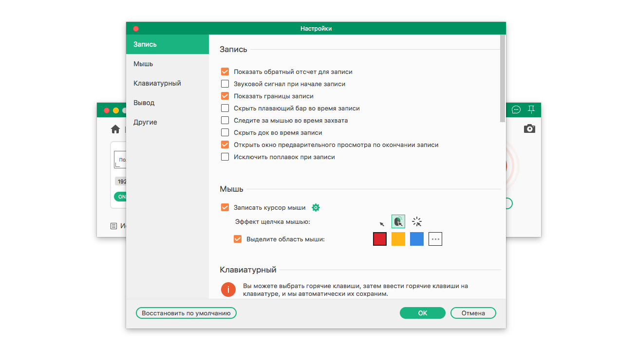Viewport: 636px width, 364px height.
Task: Switch to the 'Мышь' settings tab
Action: coord(143,64)
